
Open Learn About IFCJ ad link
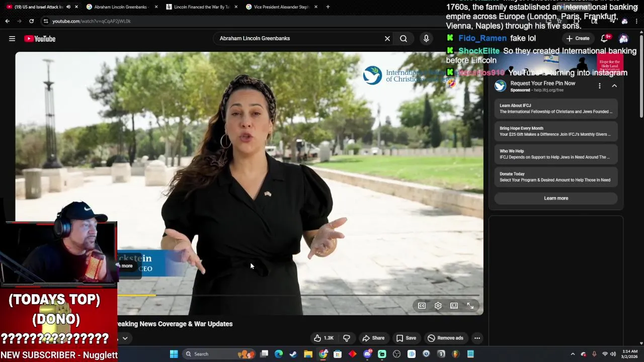click(x=556, y=109)
